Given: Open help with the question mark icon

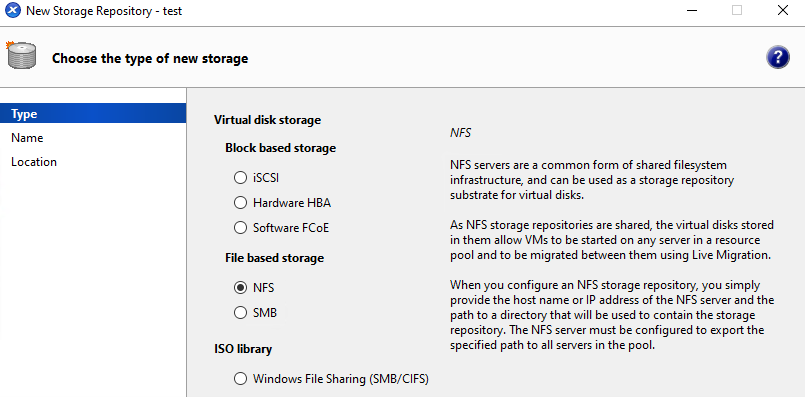Looking at the screenshot, I should 778,57.
